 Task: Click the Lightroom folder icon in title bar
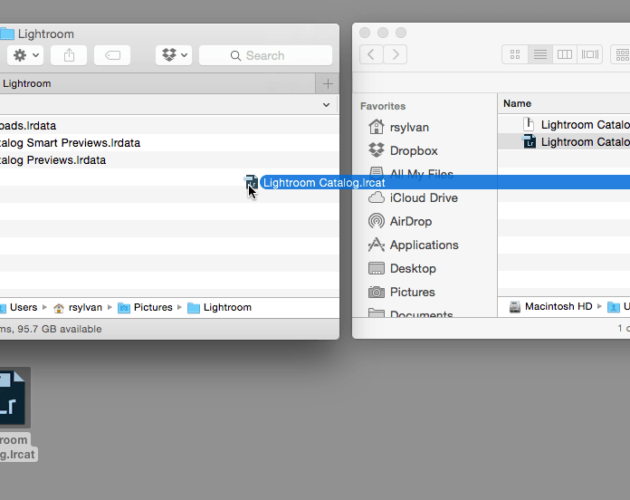click(7, 34)
